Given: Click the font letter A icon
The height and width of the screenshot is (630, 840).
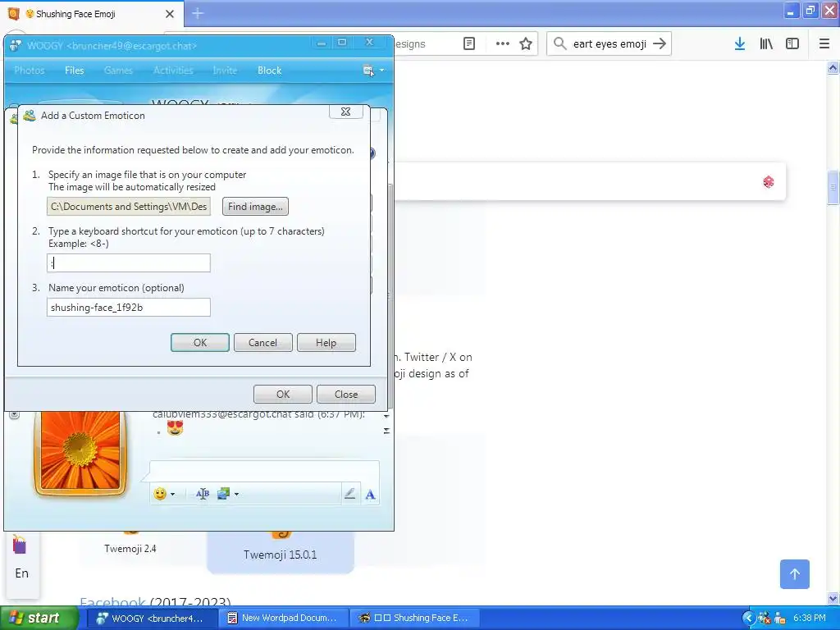Looking at the screenshot, I should 370,495.
